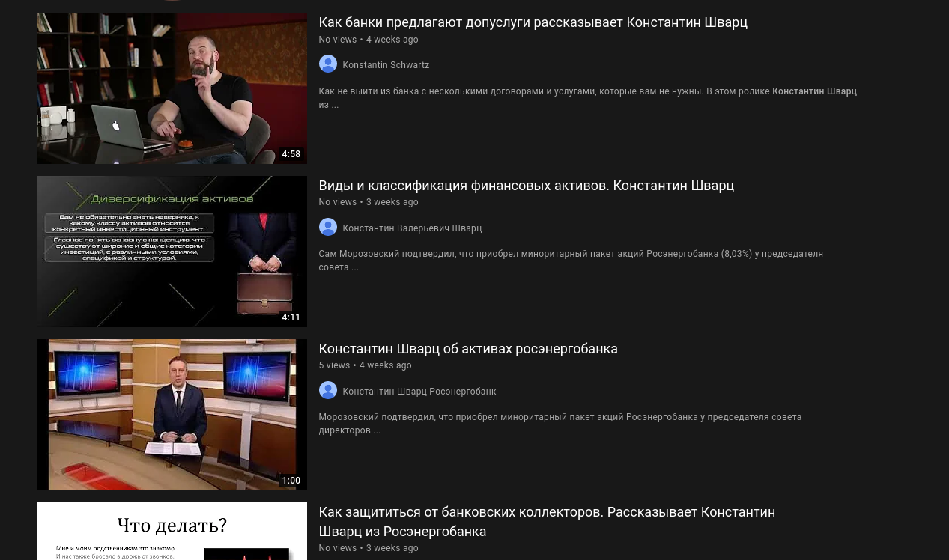Viewport: 949px width, 560px height.
Task: Open title Виды и классификация финансовых активов
Action: (x=526, y=186)
